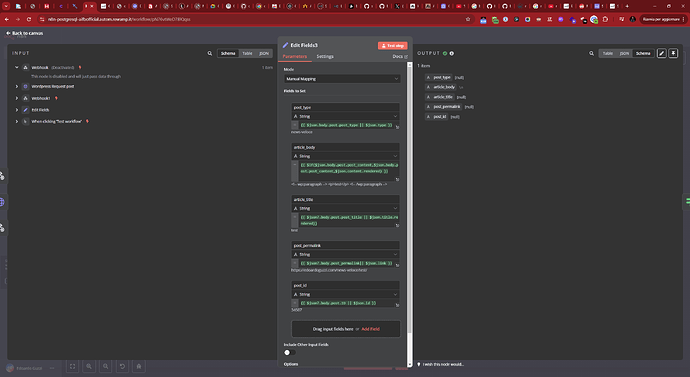Click the Webhook node icon in input list
The height and width of the screenshot is (377, 690).
point(26,67)
